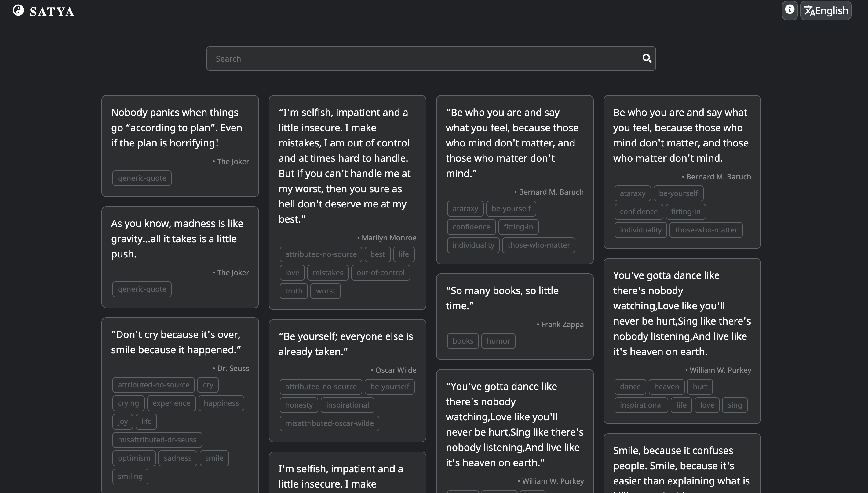Click author name Bernard M. Baruch

pyautogui.click(x=549, y=192)
